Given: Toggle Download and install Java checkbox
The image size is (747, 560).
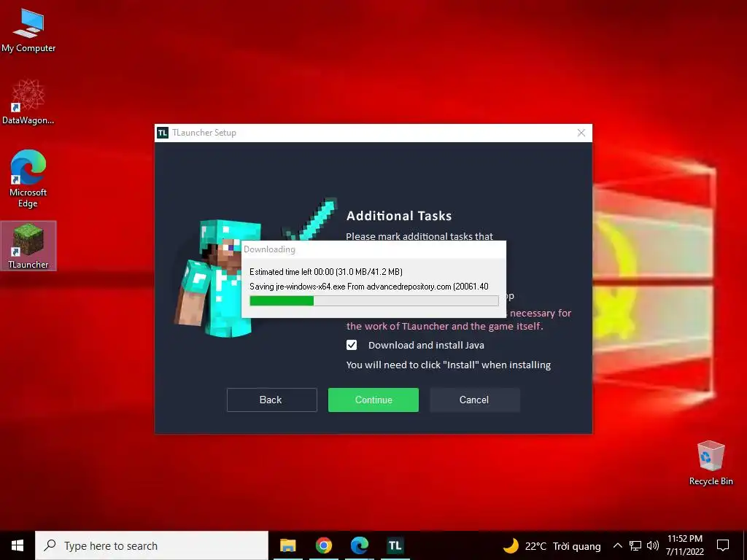Looking at the screenshot, I should point(352,345).
